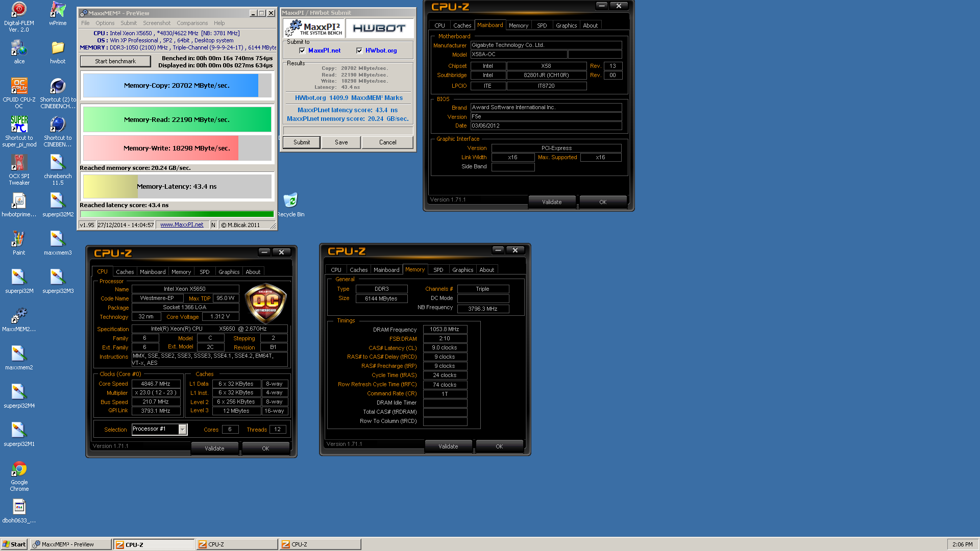
Task: Open Shortcut to CINEBEN icon
Action: [x=58, y=131]
